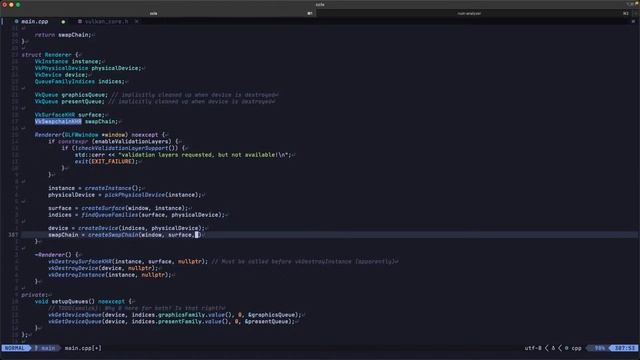Click the vkDestroyDevice(device, nullptr) call
The height and width of the screenshot is (360, 640).
coord(103,268)
